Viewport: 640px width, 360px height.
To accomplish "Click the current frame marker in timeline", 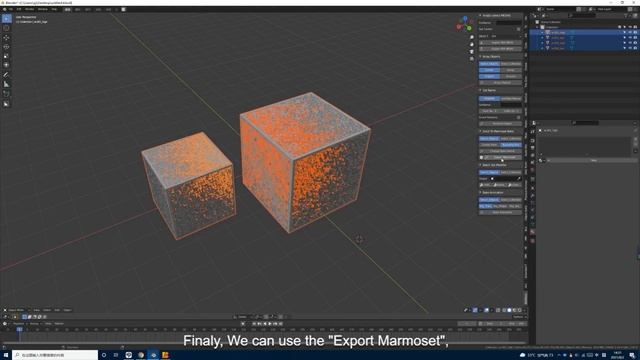I will coord(19,329).
